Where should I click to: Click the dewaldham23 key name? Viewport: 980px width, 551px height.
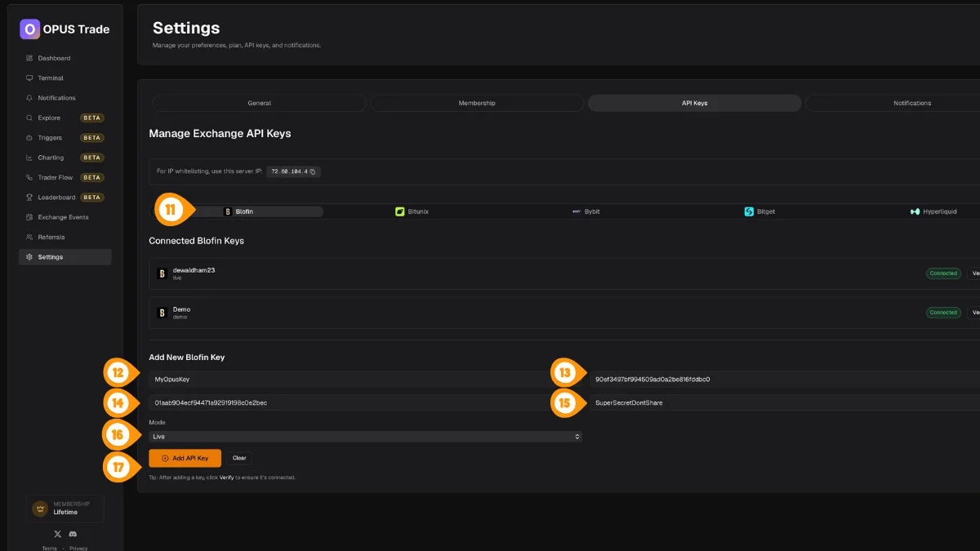[x=194, y=270]
